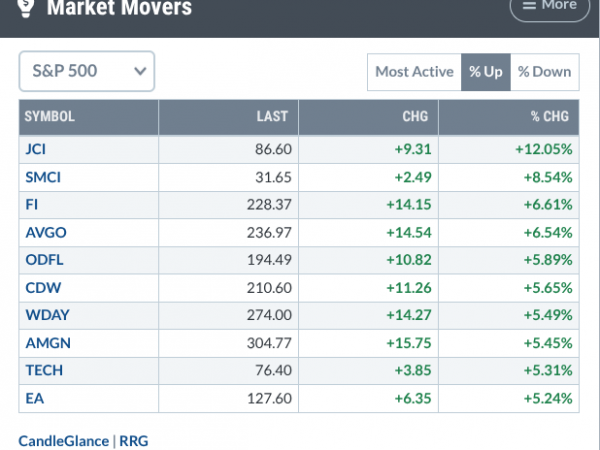Click the FI change value +14.15
600x450 pixels.
coord(409,204)
